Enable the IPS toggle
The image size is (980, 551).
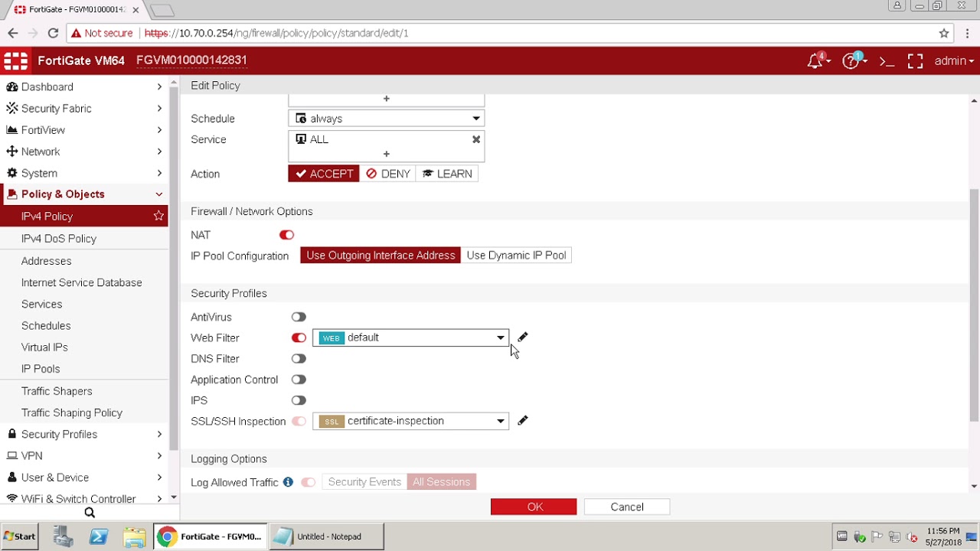pyautogui.click(x=299, y=400)
